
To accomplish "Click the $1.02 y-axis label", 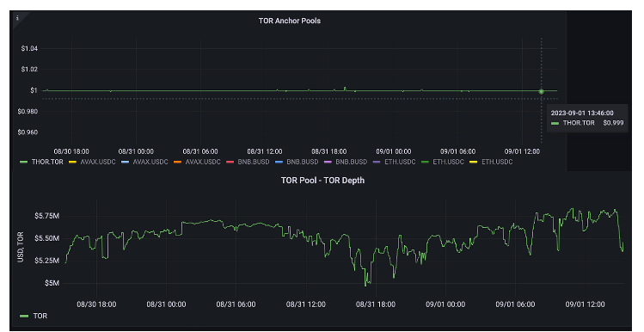I will point(29,70).
